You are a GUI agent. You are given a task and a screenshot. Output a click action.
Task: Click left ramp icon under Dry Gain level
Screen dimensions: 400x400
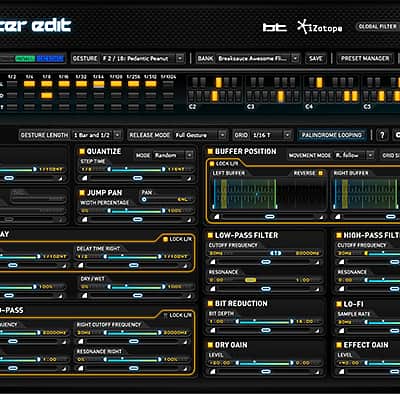pos(213,371)
